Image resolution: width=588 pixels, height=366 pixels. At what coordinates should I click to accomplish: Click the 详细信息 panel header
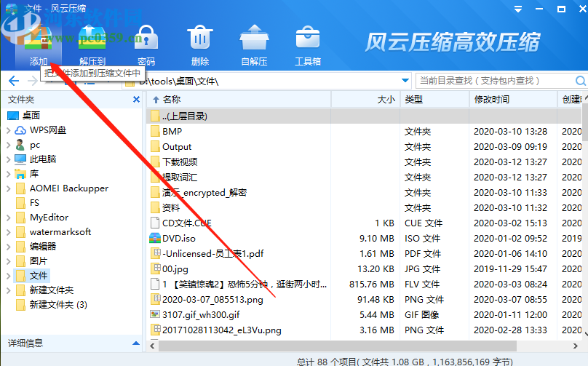coord(71,343)
